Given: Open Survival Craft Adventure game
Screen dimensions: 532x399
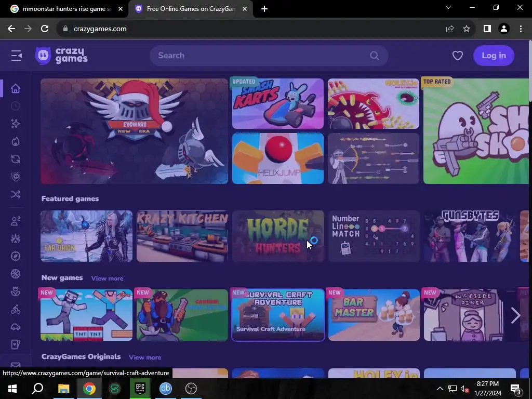Looking at the screenshot, I should click(x=278, y=315).
